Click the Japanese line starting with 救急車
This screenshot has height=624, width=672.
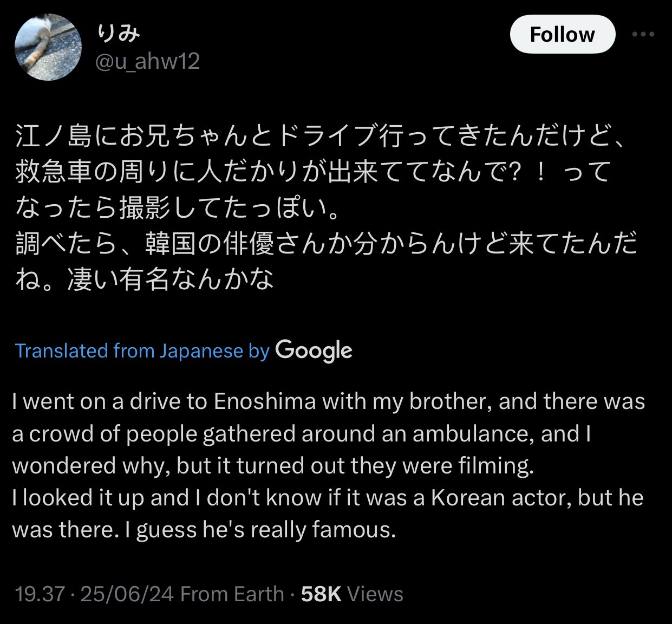311,172
